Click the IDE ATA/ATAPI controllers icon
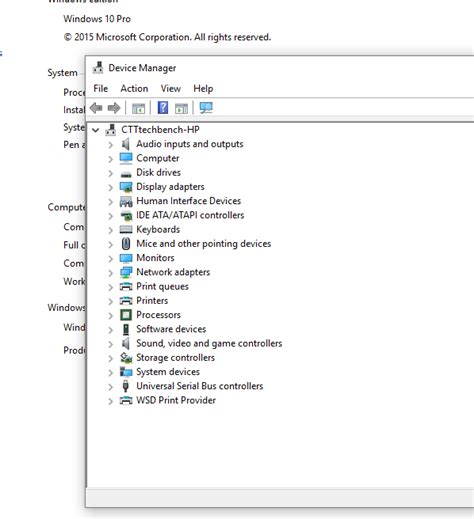Screen dimensions: 474x519 coord(126,216)
